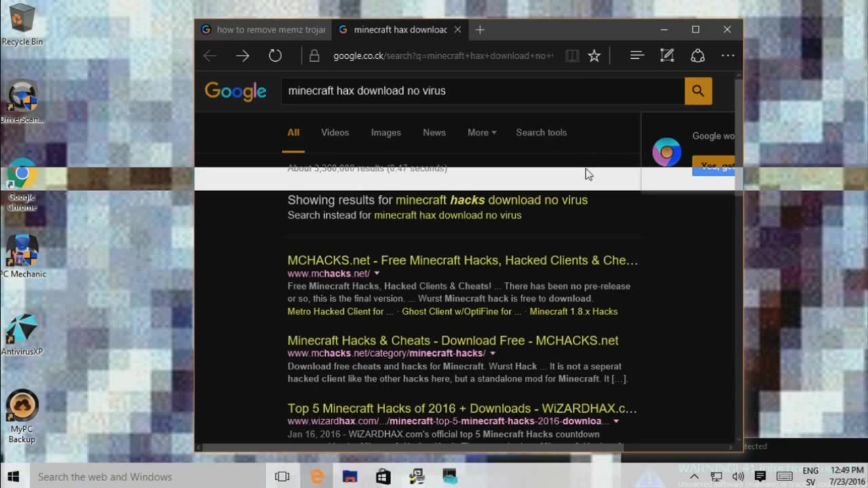This screenshot has width=868, height=488.
Task: Adjust system volume from the tray
Action: click(738, 476)
